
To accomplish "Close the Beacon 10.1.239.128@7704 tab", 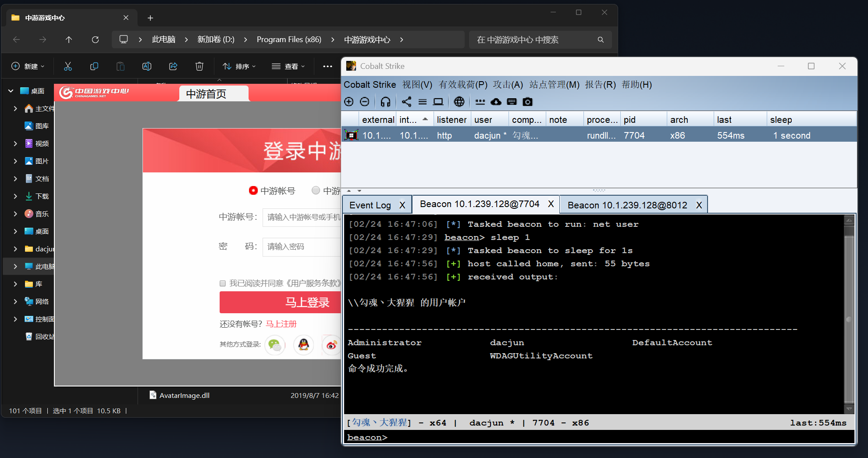I will (x=551, y=204).
